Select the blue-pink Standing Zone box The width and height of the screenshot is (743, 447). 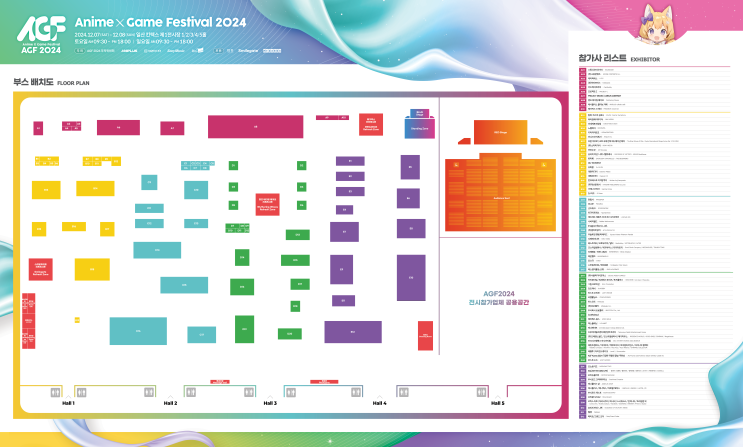(x=419, y=128)
